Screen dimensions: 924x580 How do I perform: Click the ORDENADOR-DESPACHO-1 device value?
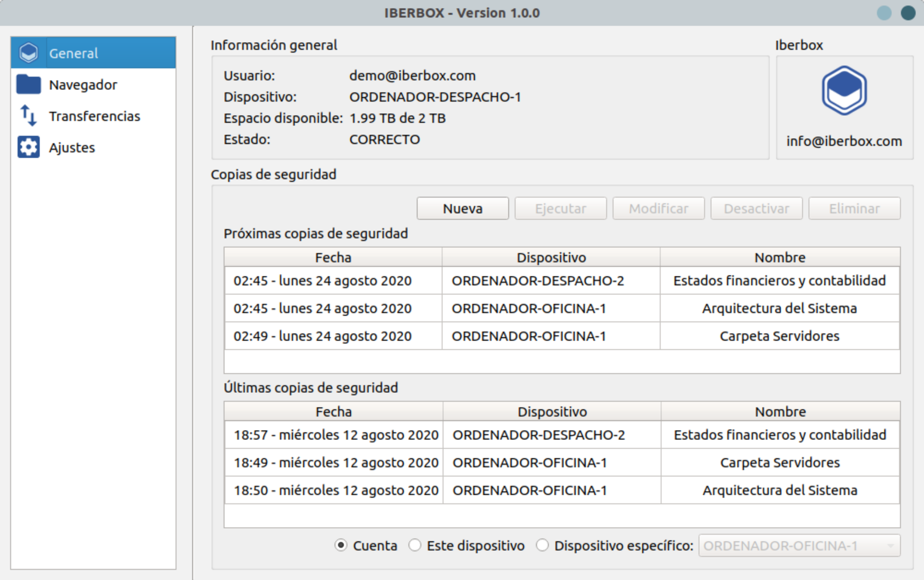[x=435, y=97]
